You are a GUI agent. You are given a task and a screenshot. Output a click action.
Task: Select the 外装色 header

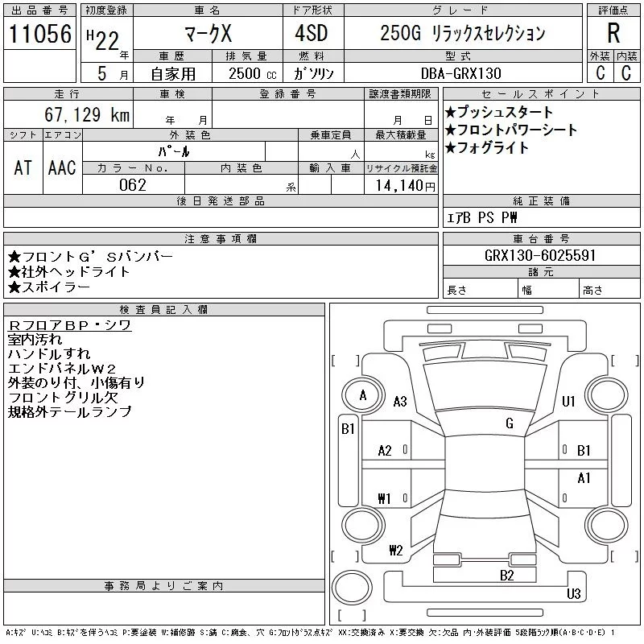pyautogui.click(x=190, y=134)
